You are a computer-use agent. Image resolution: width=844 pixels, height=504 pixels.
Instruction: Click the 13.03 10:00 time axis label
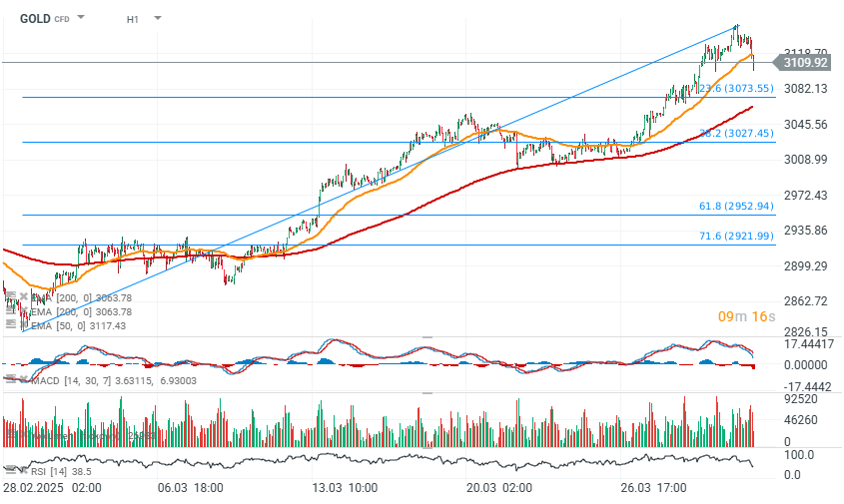344,488
